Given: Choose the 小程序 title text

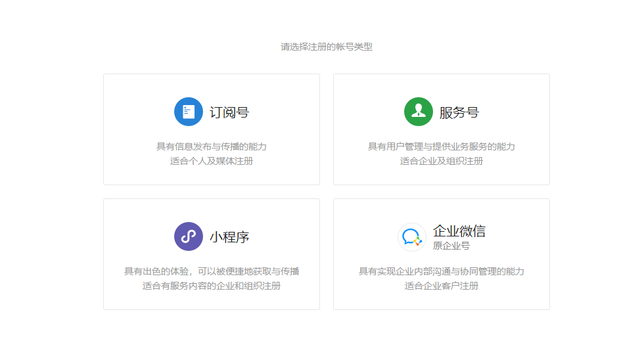Looking at the screenshot, I should (229, 237).
